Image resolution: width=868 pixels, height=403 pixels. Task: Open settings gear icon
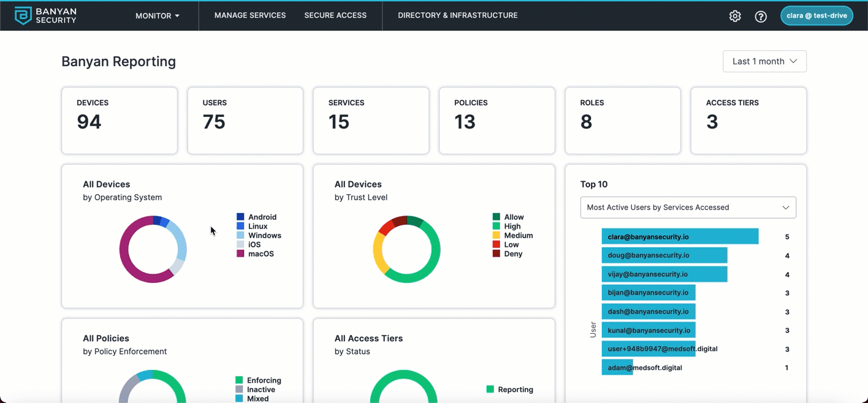tap(735, 17)
